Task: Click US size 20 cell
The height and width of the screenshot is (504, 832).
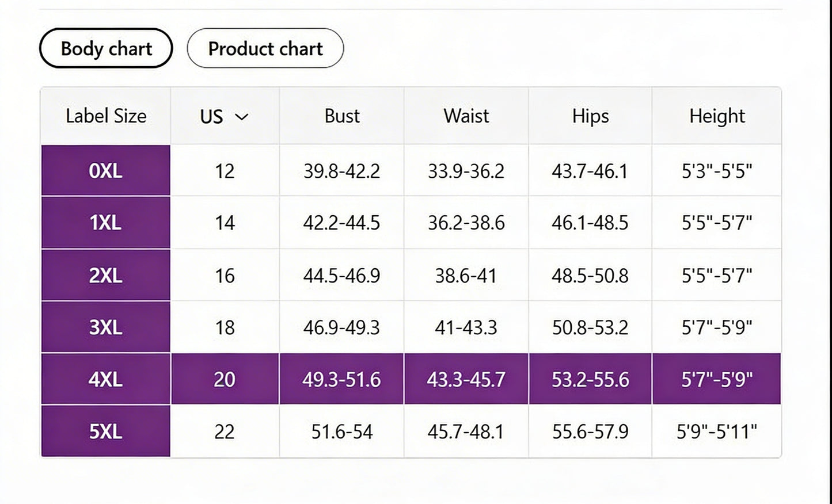Action: point(225,380)
